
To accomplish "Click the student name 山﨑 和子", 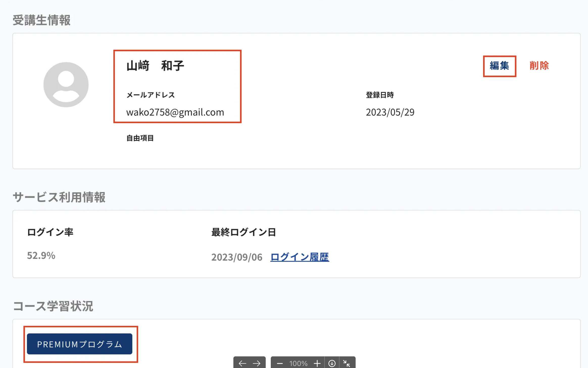I will 155,66.
